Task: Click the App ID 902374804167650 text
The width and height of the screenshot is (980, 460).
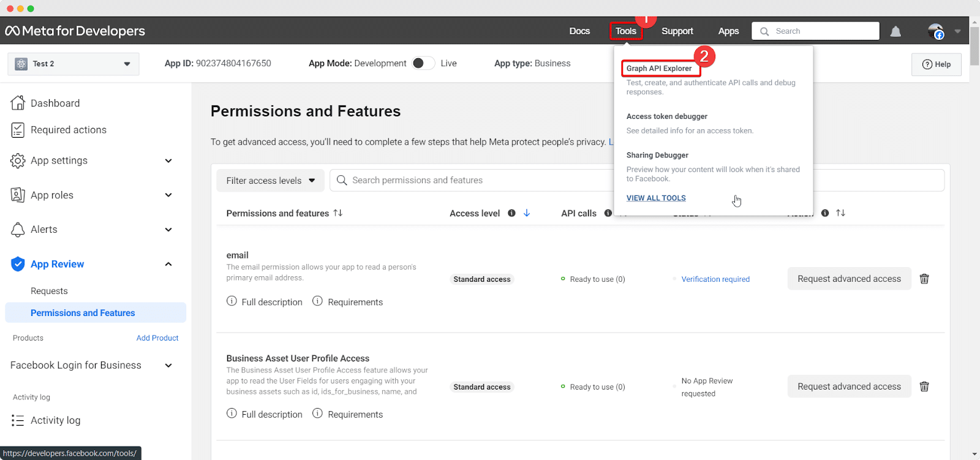Action: pos(217,63)
